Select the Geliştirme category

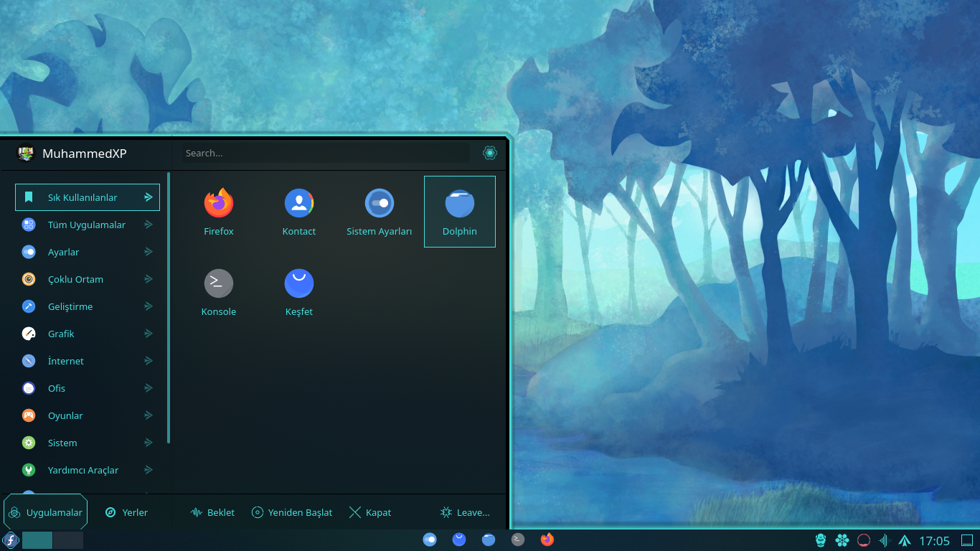pyautogui.click(x=88, y=306)
